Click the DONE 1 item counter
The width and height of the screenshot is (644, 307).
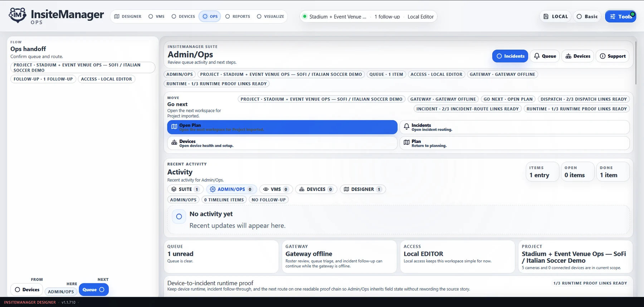tap(613, 172)
